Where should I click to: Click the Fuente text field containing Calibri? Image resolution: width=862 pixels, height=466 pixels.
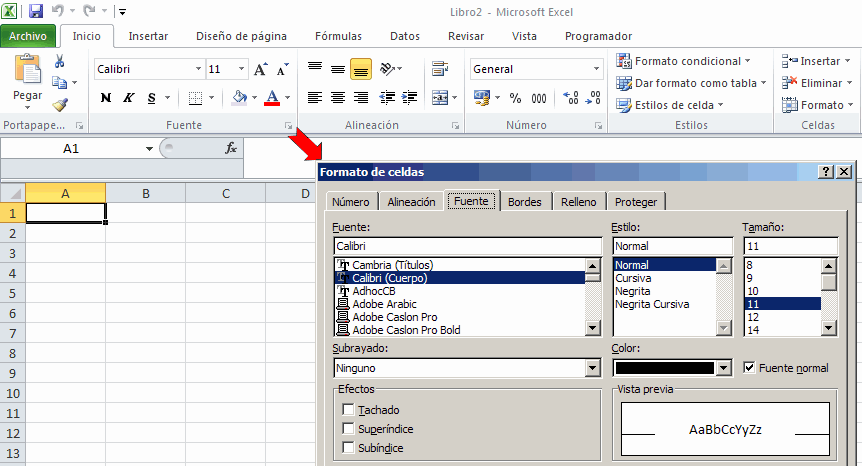(468, 246)
